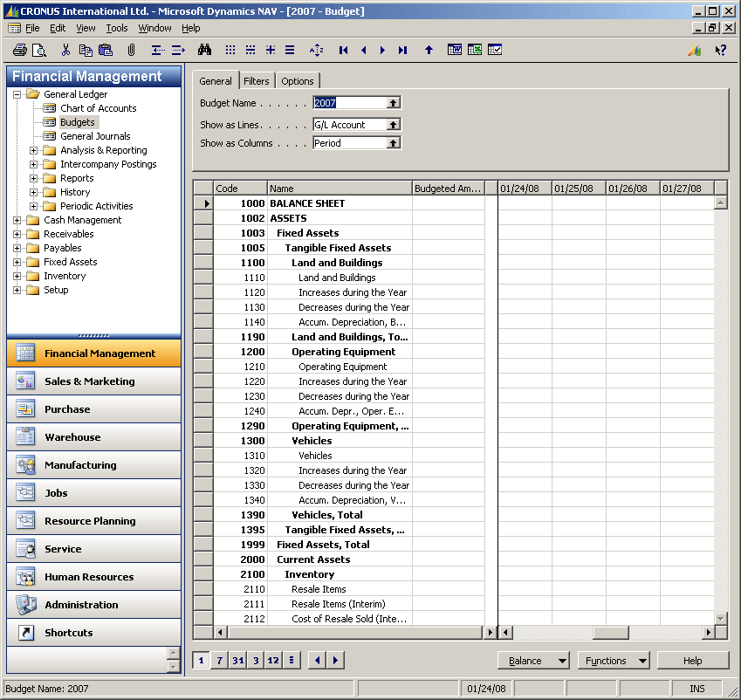Click the up arrow List icon
741x700 pixels.
429,50
